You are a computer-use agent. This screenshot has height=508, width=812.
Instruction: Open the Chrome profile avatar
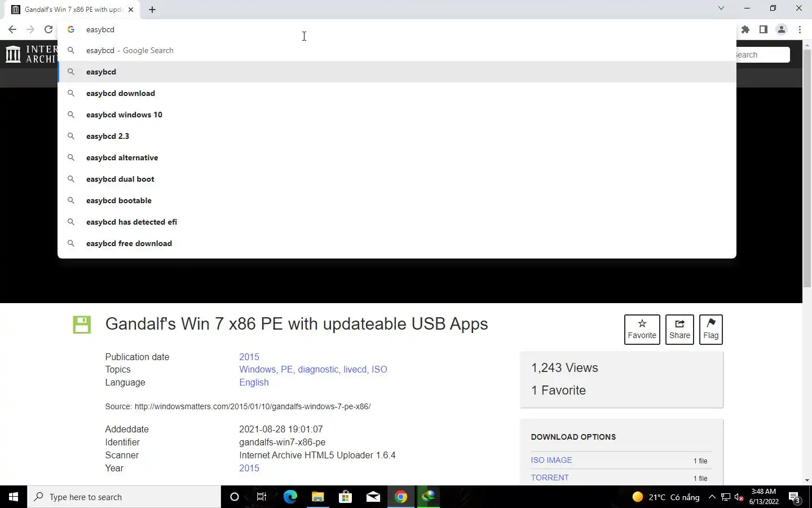(782, 29)
